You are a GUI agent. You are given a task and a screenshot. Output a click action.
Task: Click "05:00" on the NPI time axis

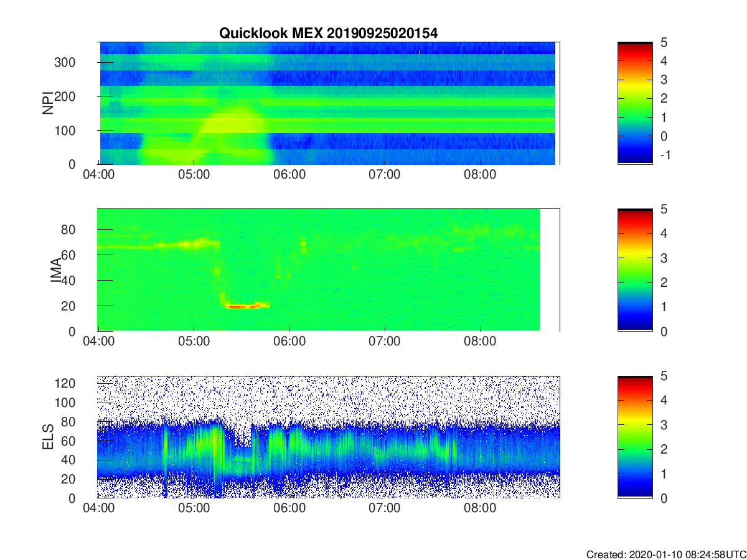tap(194, 174)
